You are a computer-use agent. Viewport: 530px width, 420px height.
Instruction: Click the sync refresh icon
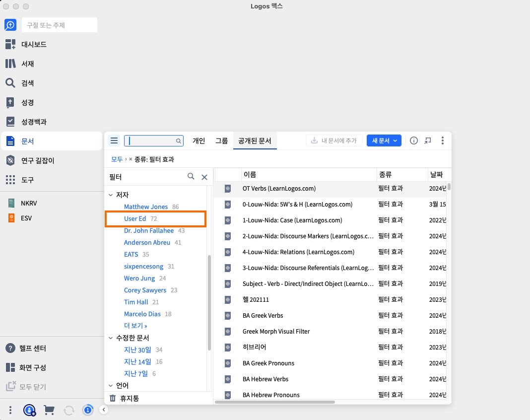pos(69,410)
